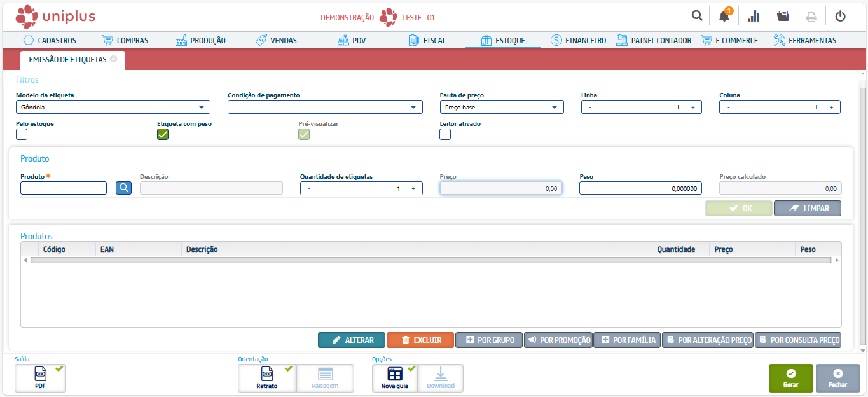Open the Cadastros menu
Image resolution: width=868 pixels, height=397 pixels.
[x=50, y=40]
